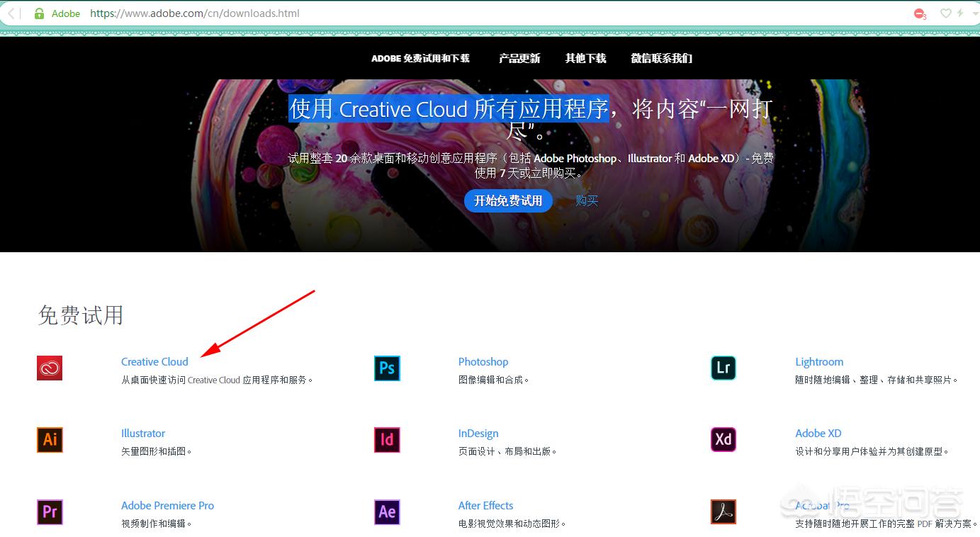The height and width of the screenshot is (537, 980).
Task: Open the 微信联系我们 nav item
Action: [x=661, y=58]
